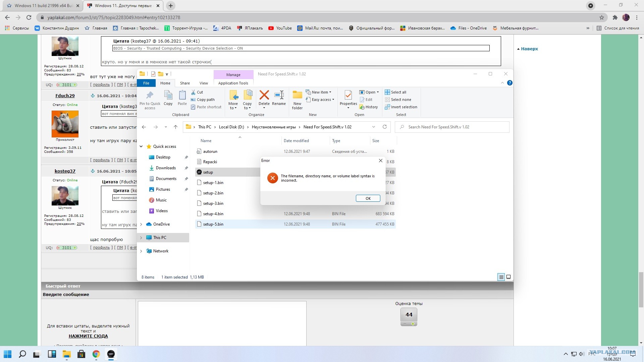
Task: Collapse the Quick access tree node
Action: (x=141, y=146)
